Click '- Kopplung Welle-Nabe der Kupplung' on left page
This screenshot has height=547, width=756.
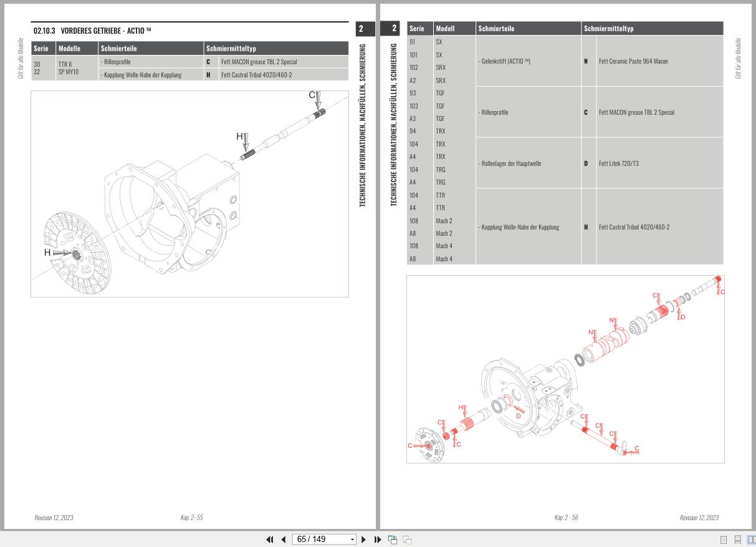(x=141, y=75)
